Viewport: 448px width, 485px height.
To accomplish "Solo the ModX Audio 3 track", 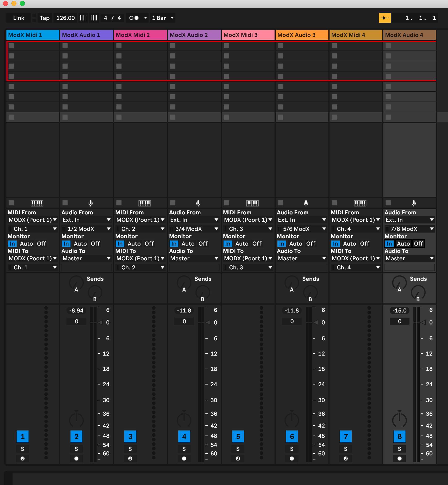I will (292, 449).
